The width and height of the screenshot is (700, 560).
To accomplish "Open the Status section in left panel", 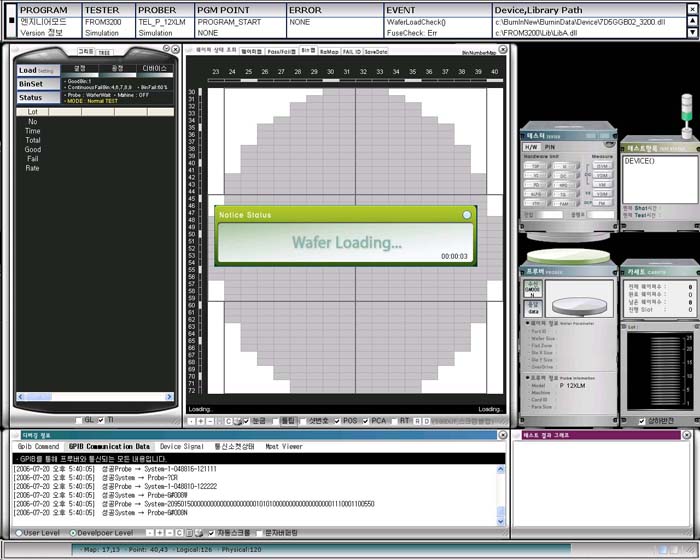I will point(38,97).
